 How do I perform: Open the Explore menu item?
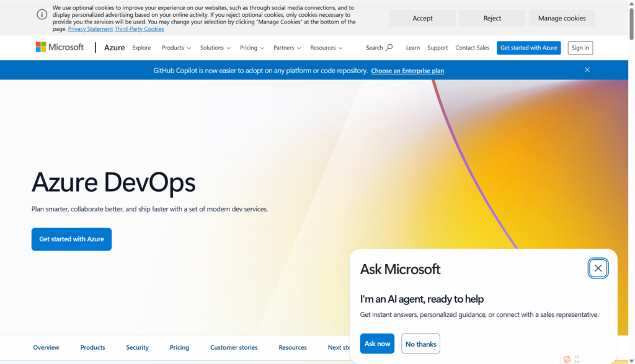click(141, 48)
